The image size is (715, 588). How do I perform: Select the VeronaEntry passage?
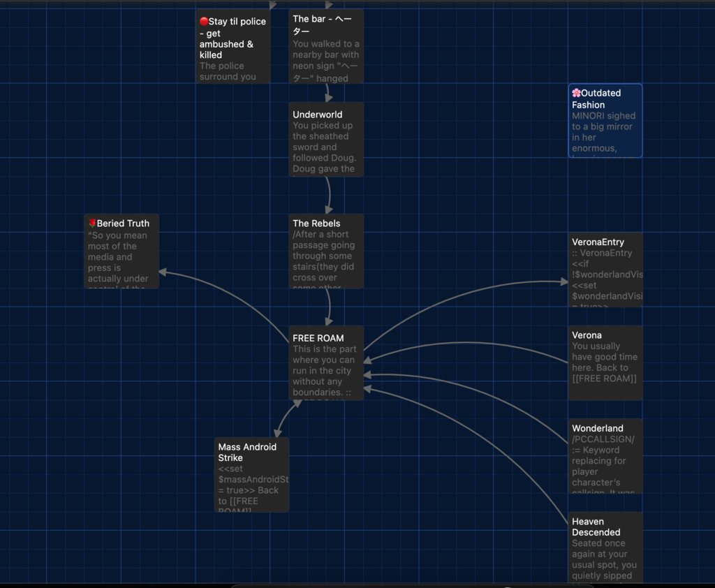(x=605, y=270)
